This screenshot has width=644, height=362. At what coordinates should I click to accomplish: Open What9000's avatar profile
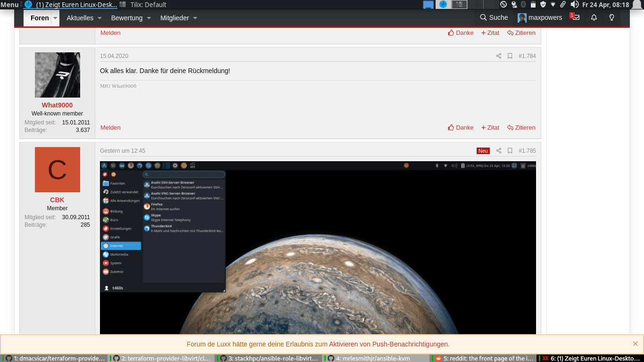58,75
